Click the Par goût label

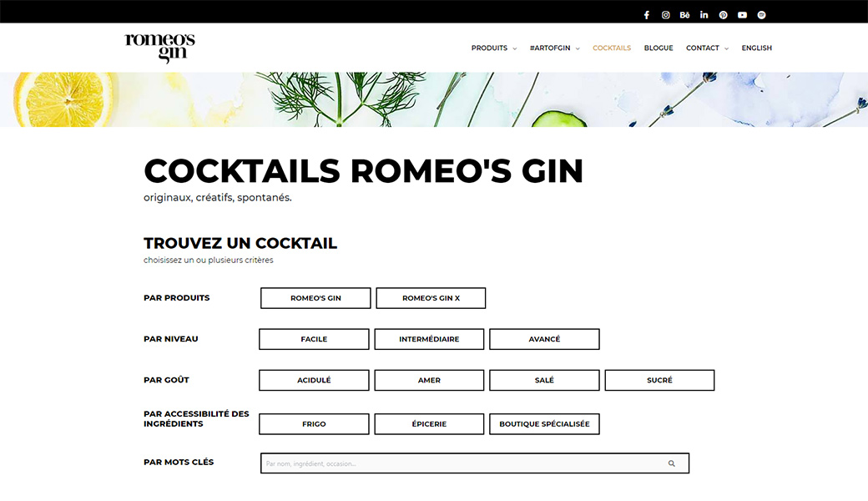(x=166, y=380)
